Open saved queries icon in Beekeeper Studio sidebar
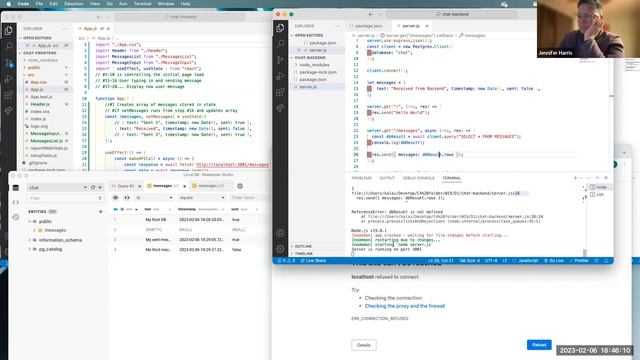This screenshot has height=360, width=640. click(x=16, y=202)
